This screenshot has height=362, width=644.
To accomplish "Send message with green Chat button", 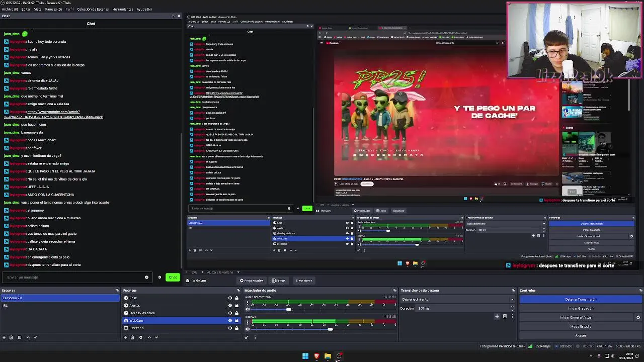I will [173, 277].
